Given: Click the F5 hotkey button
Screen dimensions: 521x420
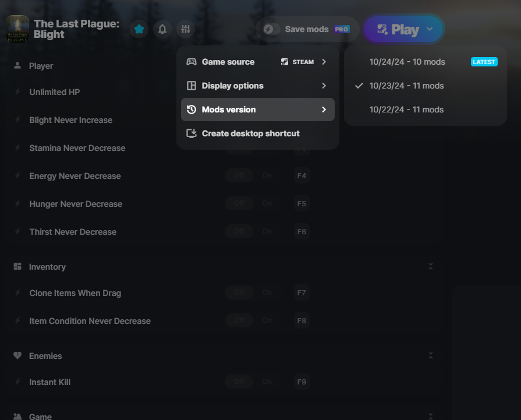Looking at the screenshot, I should point(302,203).
